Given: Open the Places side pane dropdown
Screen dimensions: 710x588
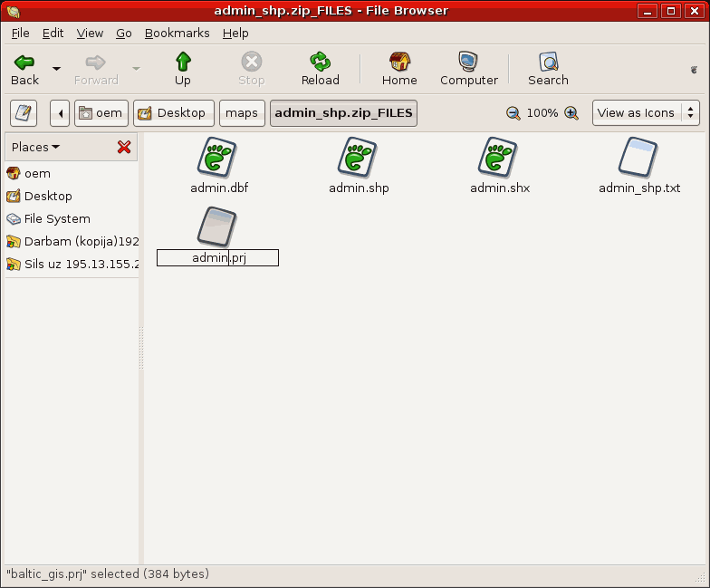Looking at the screenshot, I should pos(35,147).
